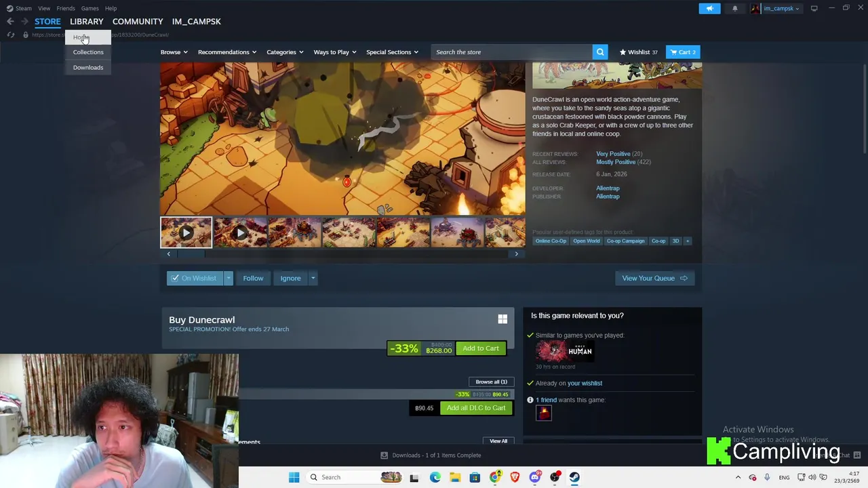Open Steam from the taskbar
The height and width of the screenshot is (488, 868).
(x=574, y=477)
